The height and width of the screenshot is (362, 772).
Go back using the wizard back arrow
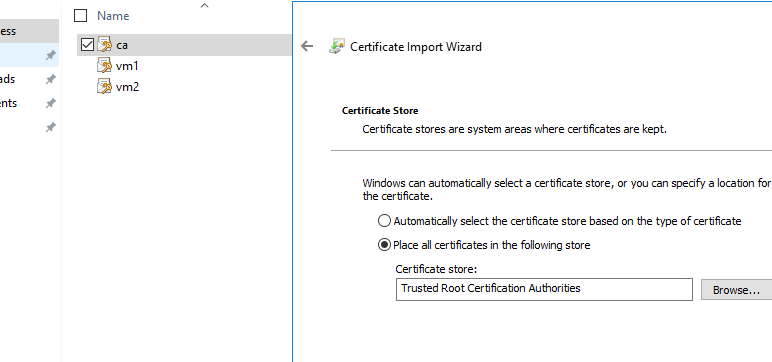tap(307, 46)
